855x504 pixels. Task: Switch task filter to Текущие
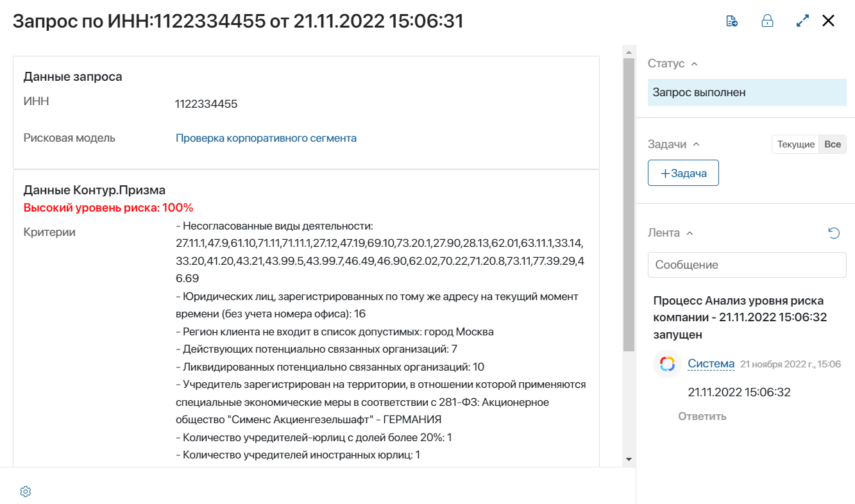point(795,144)
